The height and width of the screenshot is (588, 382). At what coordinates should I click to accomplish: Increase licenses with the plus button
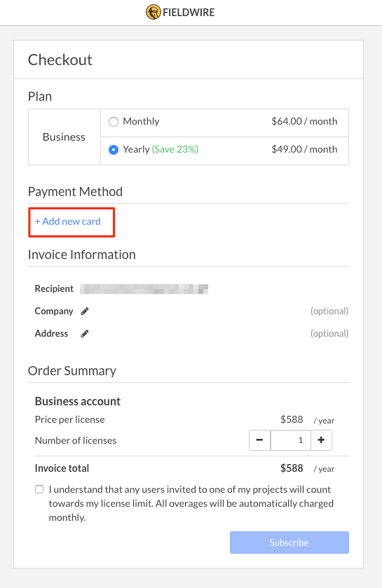[x=321, y=440]
